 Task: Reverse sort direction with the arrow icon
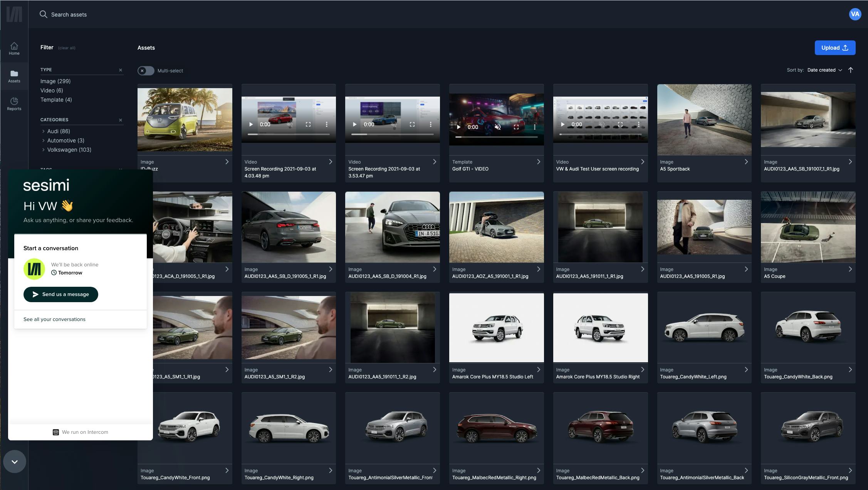click(851, 70)
